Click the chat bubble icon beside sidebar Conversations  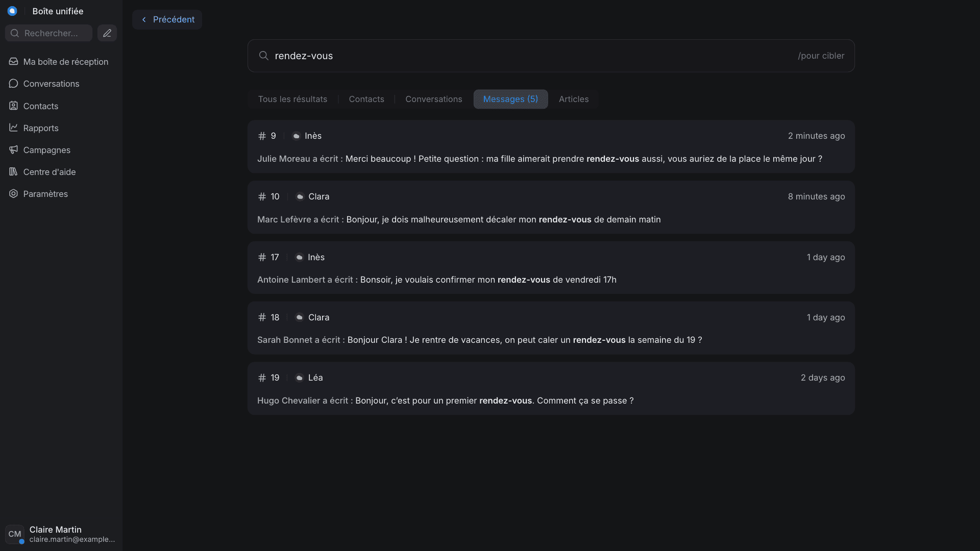click(x=14, y=84)
